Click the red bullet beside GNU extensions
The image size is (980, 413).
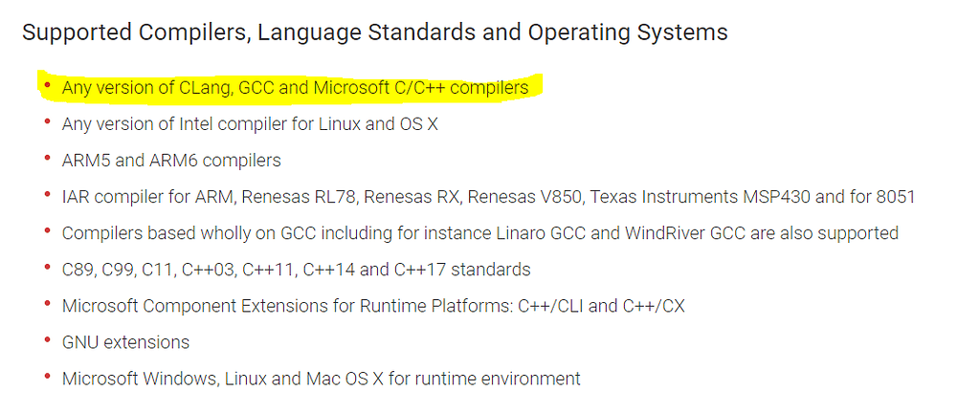(47, 338)
